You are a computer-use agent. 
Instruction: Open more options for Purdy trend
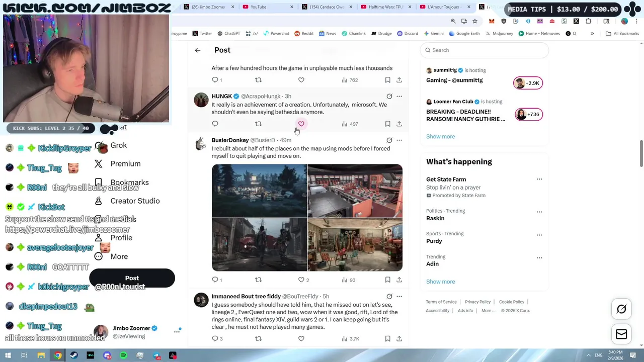pos(539,235)
